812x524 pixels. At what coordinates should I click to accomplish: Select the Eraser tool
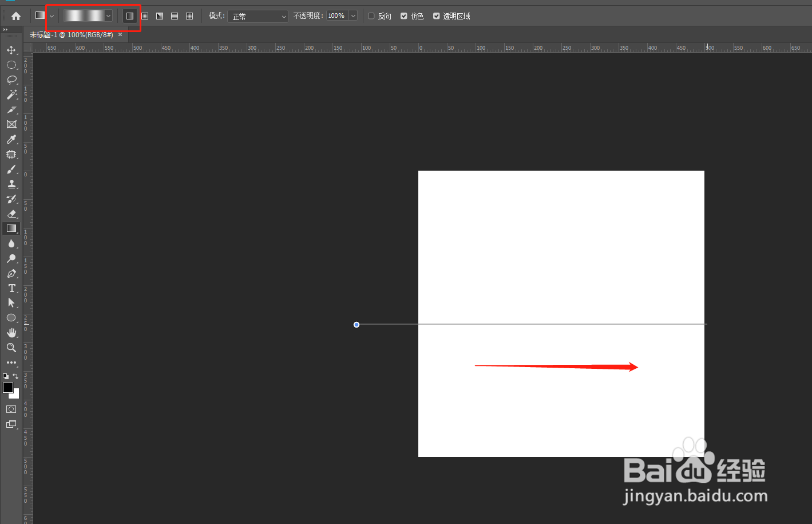pos(11,214)
